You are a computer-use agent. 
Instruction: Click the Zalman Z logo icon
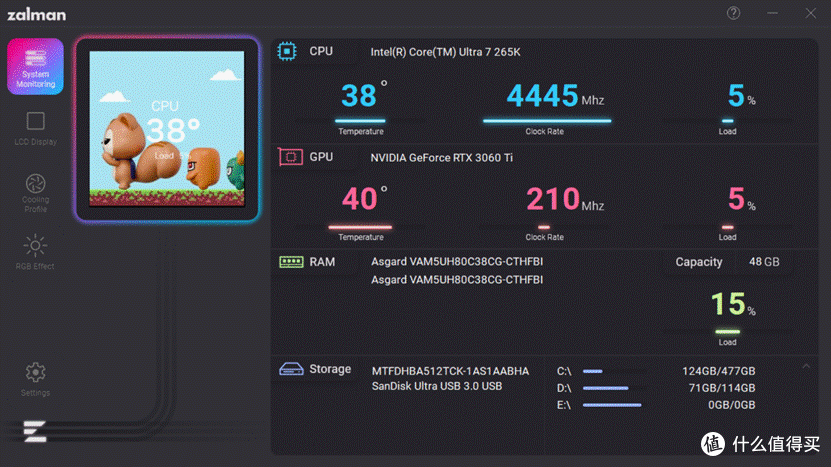click(35, 431)
